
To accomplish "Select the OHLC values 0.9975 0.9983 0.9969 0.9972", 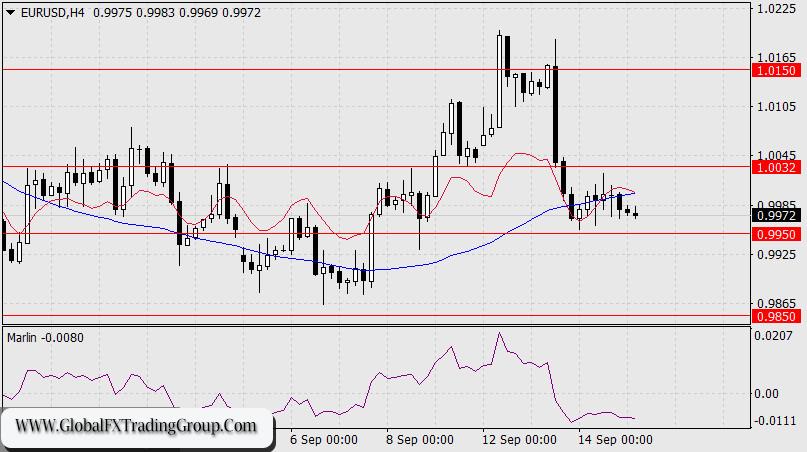I will pos(177,13).
